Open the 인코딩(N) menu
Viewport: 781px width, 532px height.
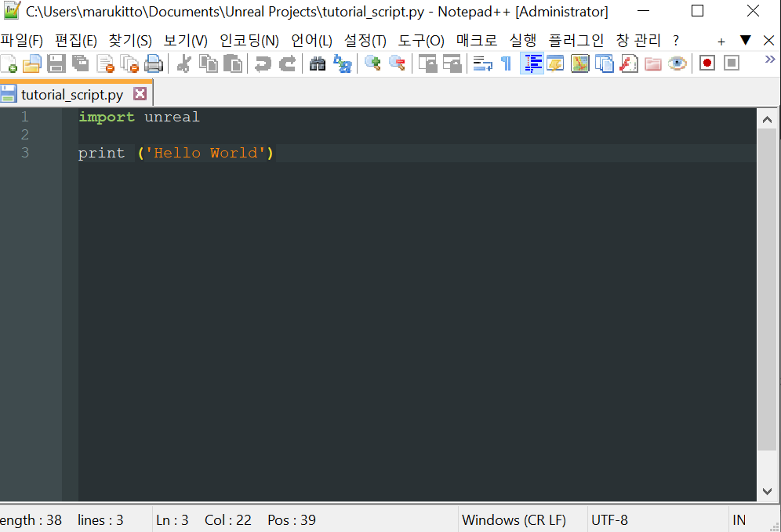coord(249,40)
